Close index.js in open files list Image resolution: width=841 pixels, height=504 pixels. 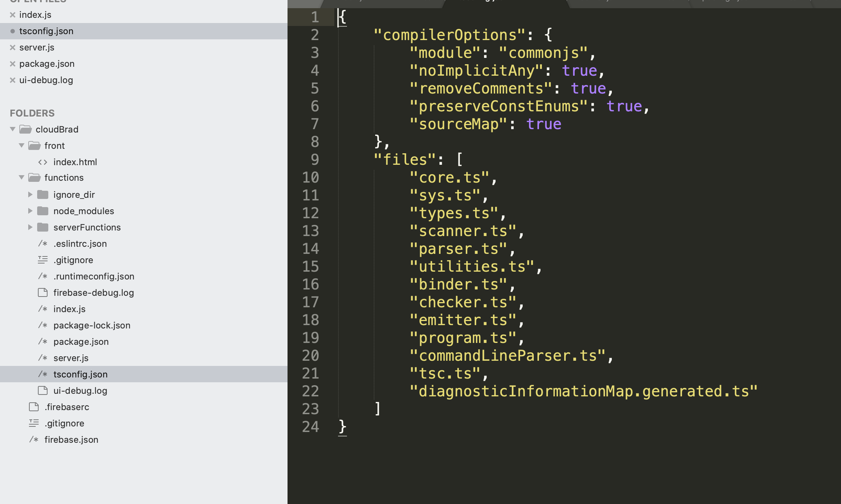[13, 15]
